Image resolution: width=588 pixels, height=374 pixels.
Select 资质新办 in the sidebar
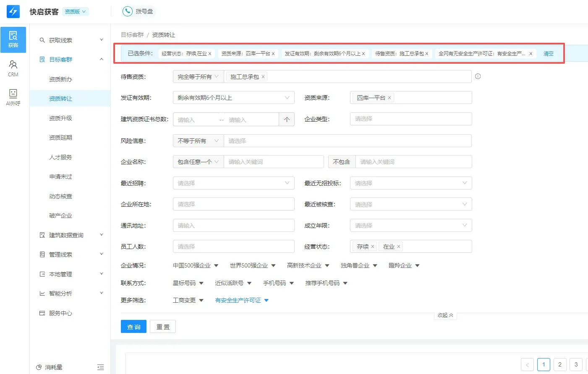60,79
